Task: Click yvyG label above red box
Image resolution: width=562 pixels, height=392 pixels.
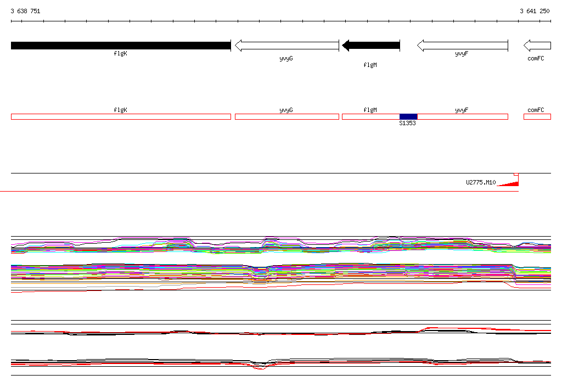Action: [286, 110]
